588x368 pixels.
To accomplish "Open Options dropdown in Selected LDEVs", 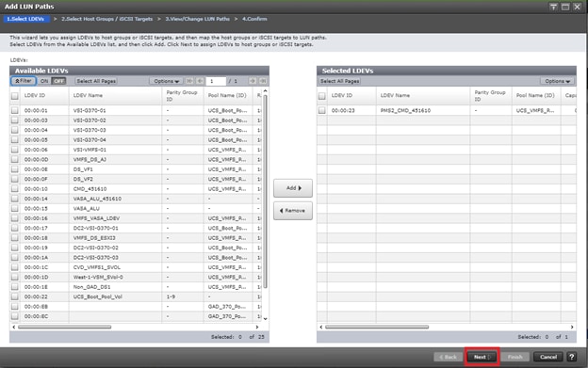I will 557,81.
